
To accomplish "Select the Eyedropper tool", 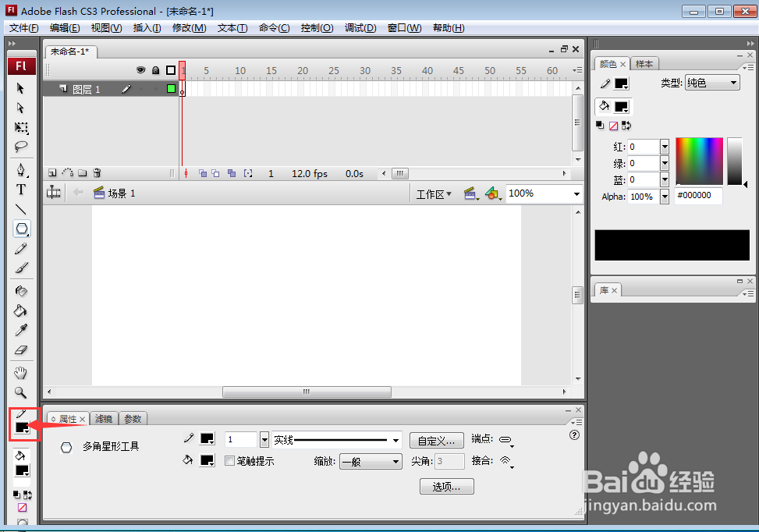I will [21, 330].
